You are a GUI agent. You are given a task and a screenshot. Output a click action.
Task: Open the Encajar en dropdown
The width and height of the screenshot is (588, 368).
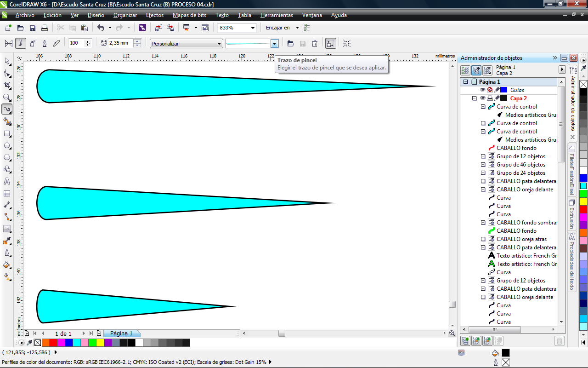tap(297, 28)
